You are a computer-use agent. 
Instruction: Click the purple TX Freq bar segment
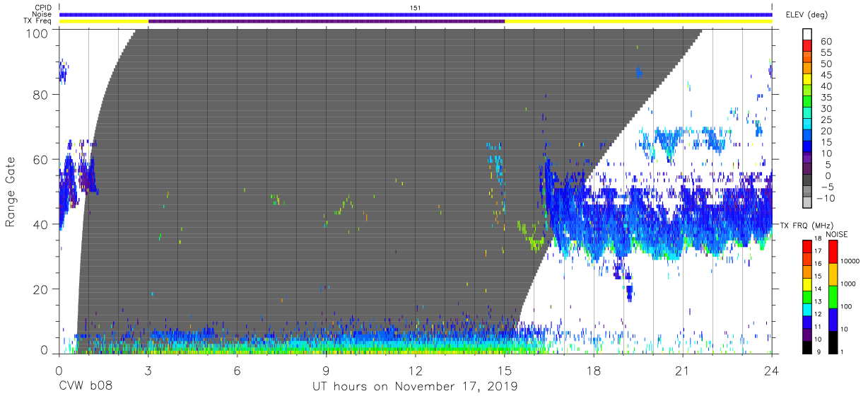point(327,21)
